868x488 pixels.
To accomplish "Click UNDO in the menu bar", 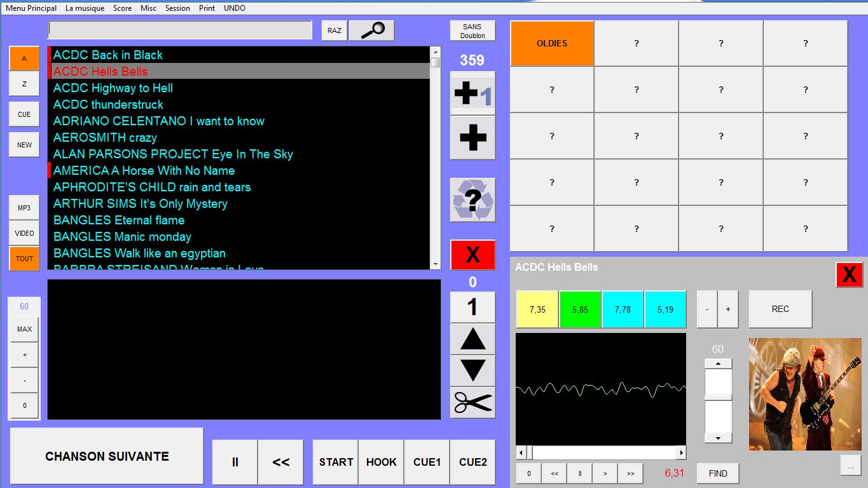I will pyautogui.click(x=234, y=8).
